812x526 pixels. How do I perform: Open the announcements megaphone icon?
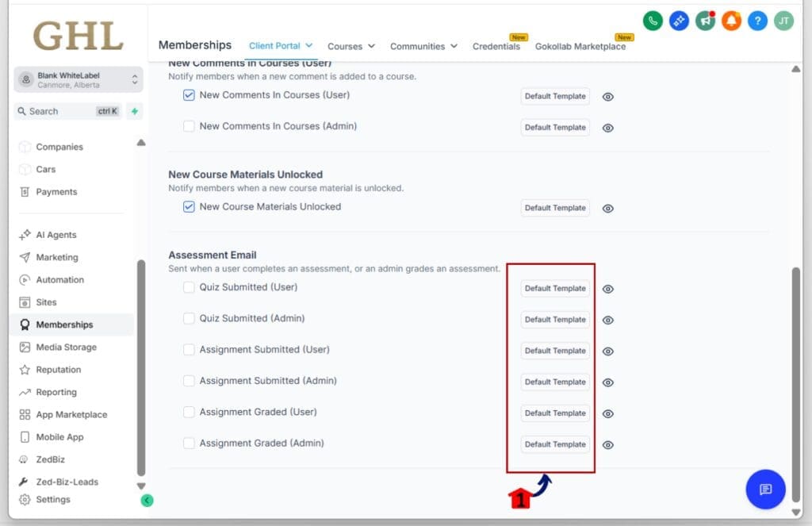point(705,21)
